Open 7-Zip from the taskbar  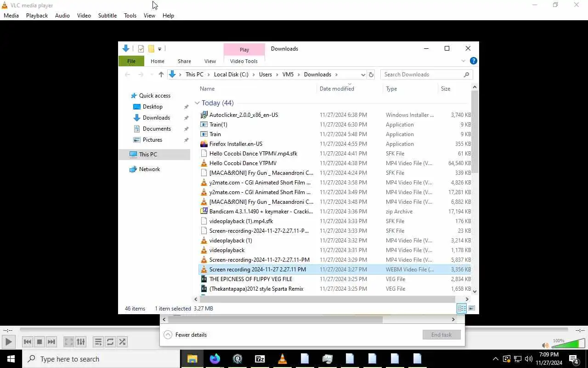260,359
